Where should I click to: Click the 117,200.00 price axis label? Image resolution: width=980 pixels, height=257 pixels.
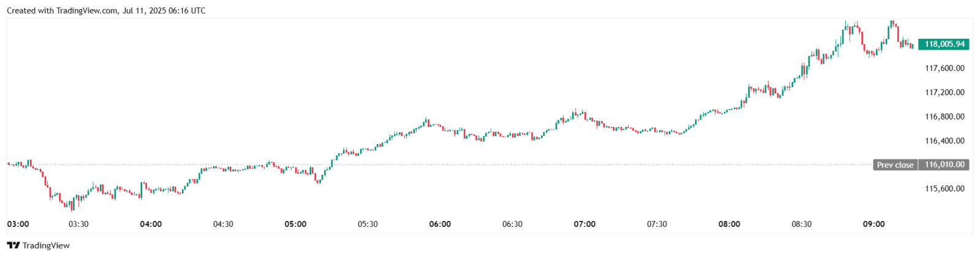click(944, 93)
